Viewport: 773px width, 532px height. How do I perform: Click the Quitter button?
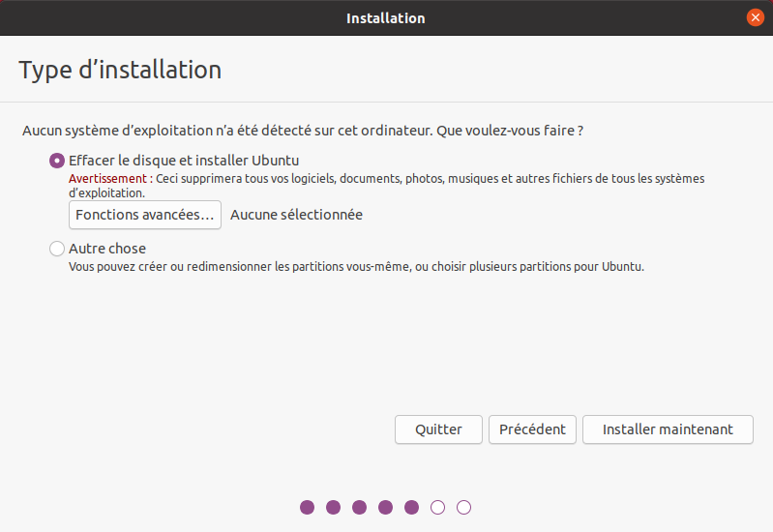click(x=438, y=429)
